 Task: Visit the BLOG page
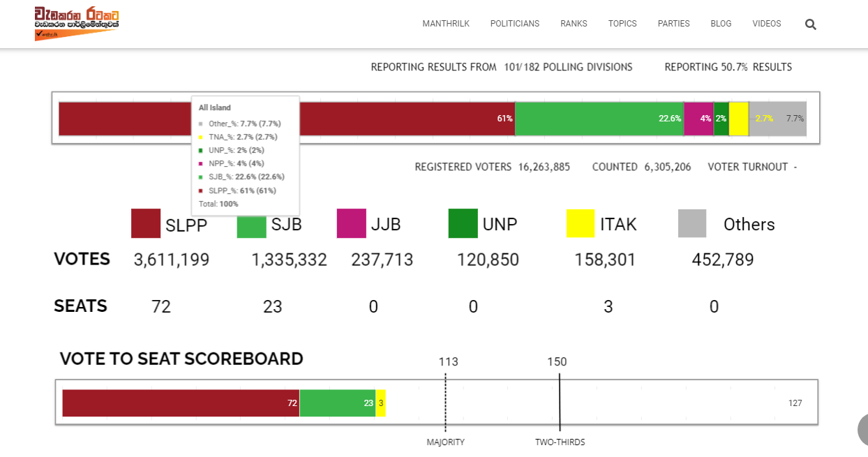[x=721, y=24]
